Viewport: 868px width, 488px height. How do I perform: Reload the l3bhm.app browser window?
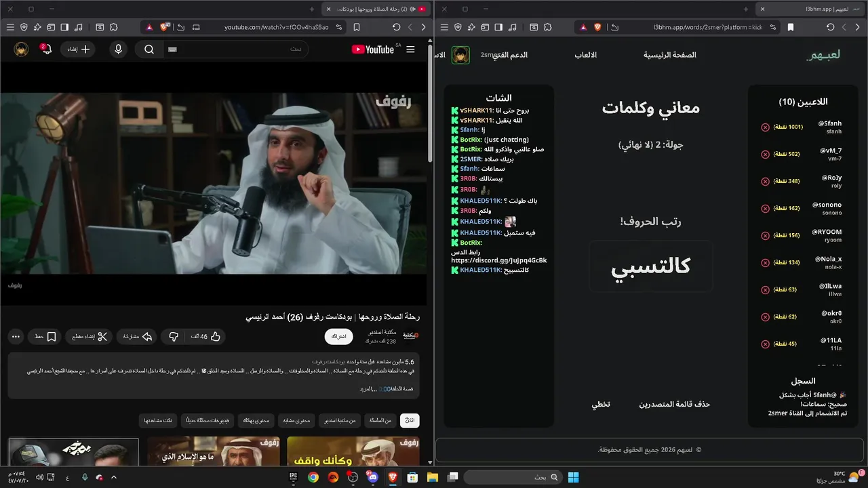[x=831, y=27]
